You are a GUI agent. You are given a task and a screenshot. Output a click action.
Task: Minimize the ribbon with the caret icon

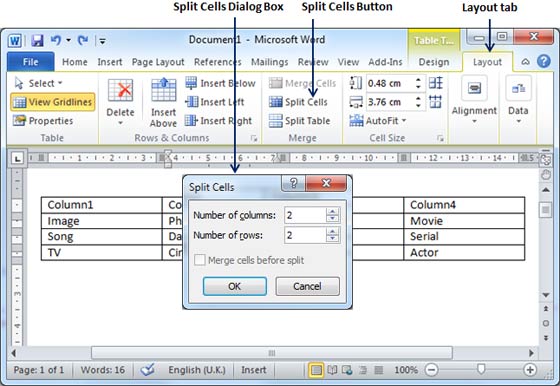point(525,62)
